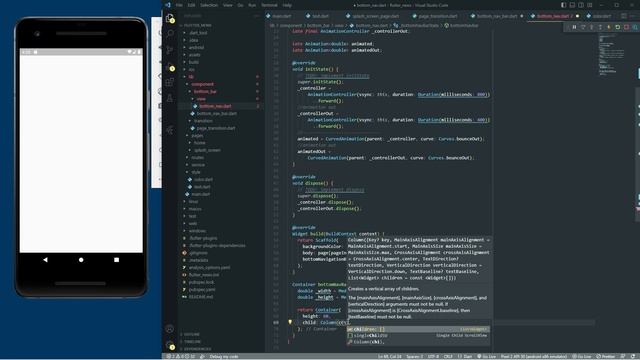This screenshot has height=360, width=640.
Task: Select the children: [] autocomplete suggestion
Action: 418,329
